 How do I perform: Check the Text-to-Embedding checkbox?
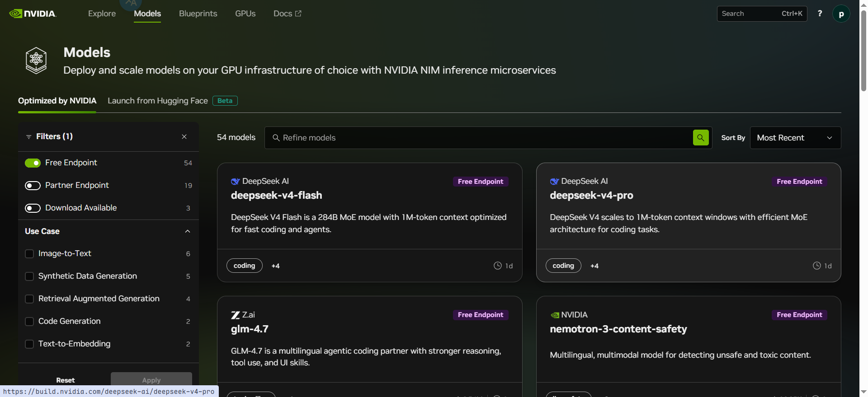click(x=29, y=344)
